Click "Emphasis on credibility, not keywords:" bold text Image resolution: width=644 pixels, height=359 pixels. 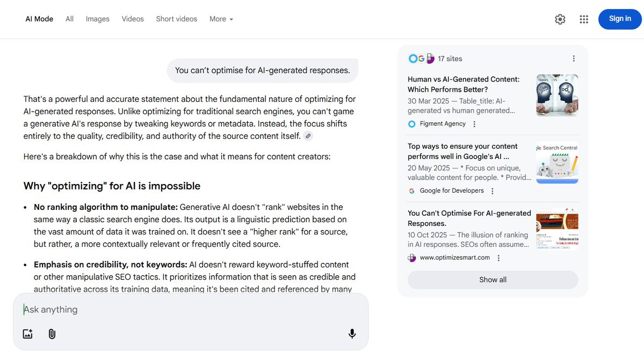[111, 265]
